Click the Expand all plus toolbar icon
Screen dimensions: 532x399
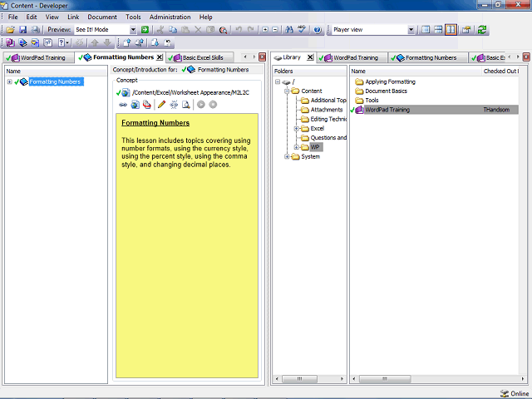point(265,30)
